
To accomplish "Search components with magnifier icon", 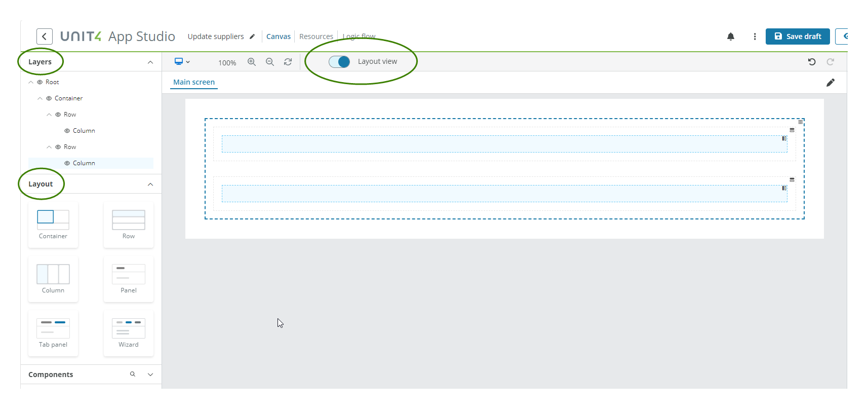I will click(x=133, y=374).
